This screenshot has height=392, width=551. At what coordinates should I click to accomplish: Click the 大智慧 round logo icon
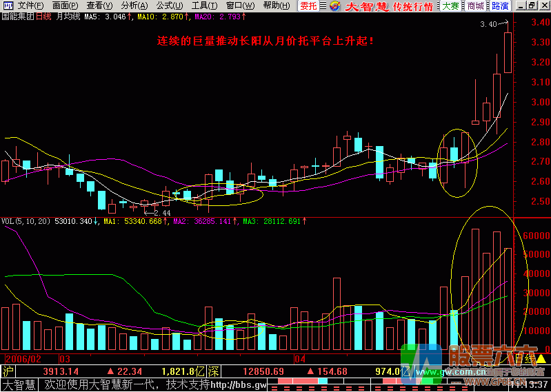click(x=334, y=6)
